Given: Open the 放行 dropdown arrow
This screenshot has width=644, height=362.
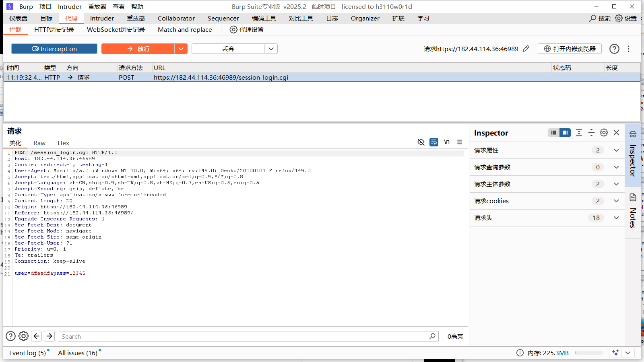Looking at the screenshot, I should 181,49.
